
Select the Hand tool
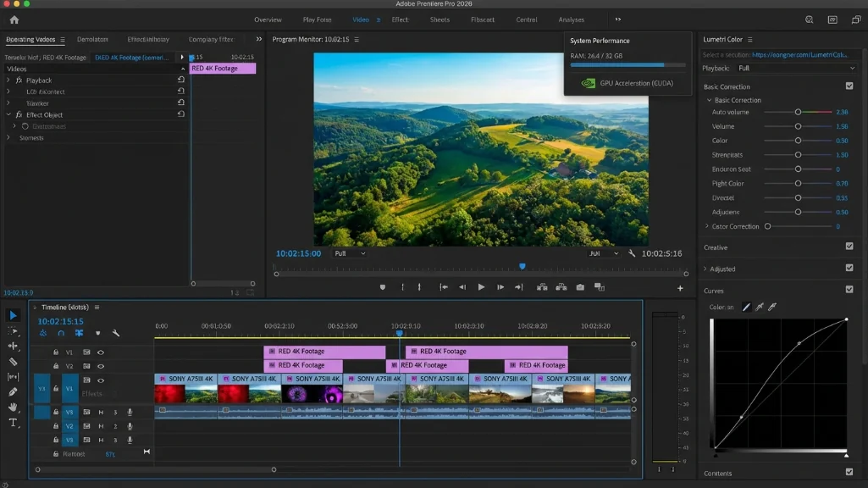click(13, 408)
